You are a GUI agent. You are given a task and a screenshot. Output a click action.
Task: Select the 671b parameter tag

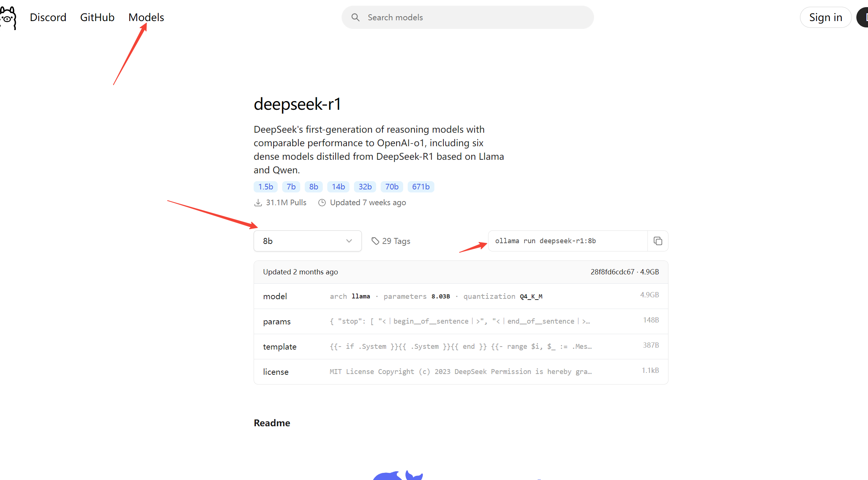point(420,186)
